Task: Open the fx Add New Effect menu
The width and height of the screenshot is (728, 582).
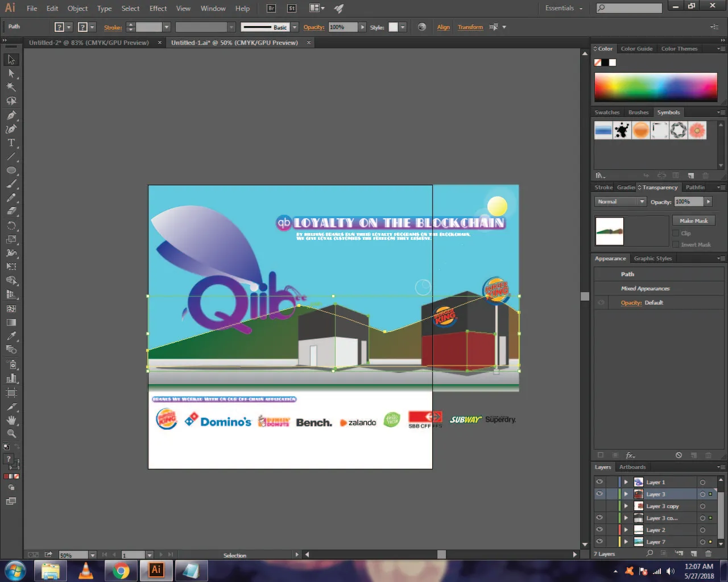Action: 630,455
